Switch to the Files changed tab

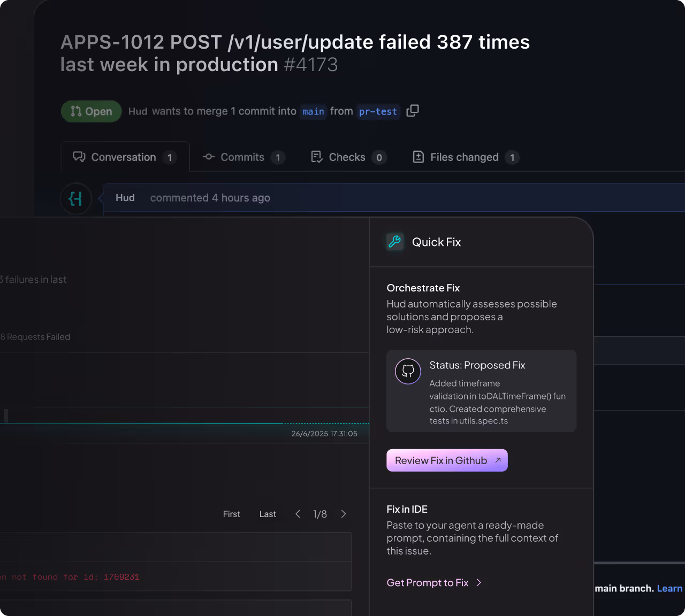tap(466, 157)
